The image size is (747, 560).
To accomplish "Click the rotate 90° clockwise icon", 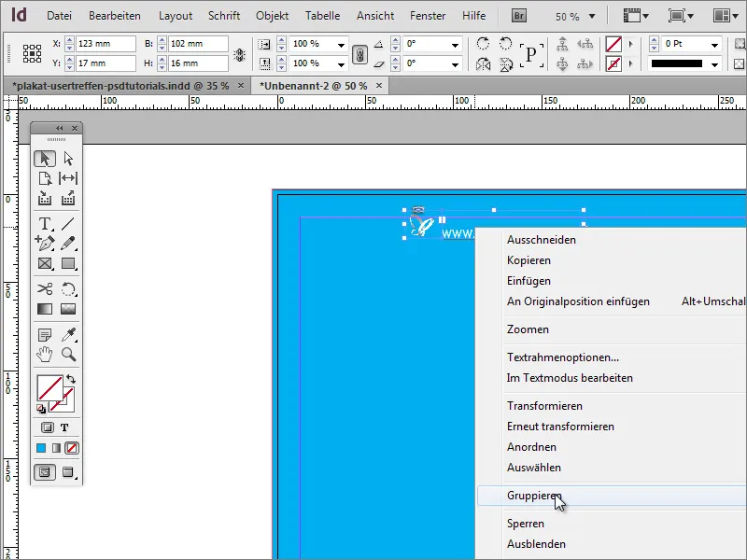I will [x=483, y=44].
